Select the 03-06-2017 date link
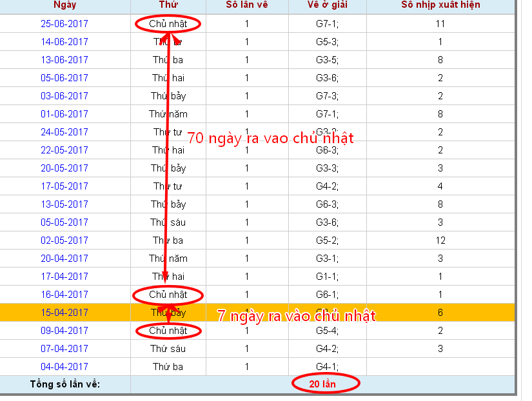 tap(64, 96)
